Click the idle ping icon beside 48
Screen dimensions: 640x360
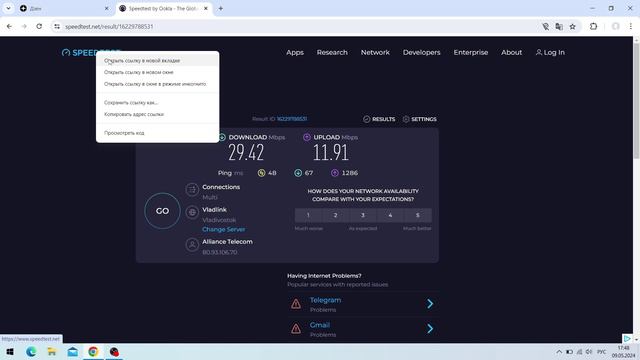[x=261, y=173]
